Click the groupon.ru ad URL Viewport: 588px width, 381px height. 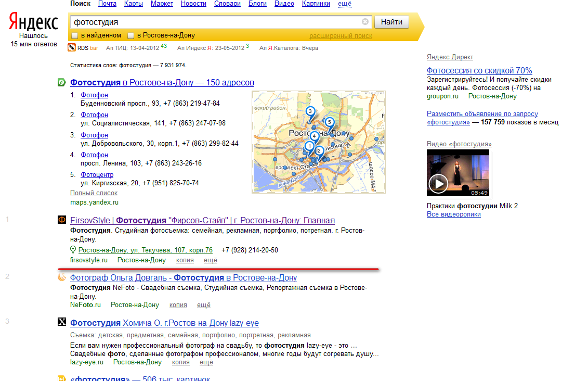pos(442,96)
